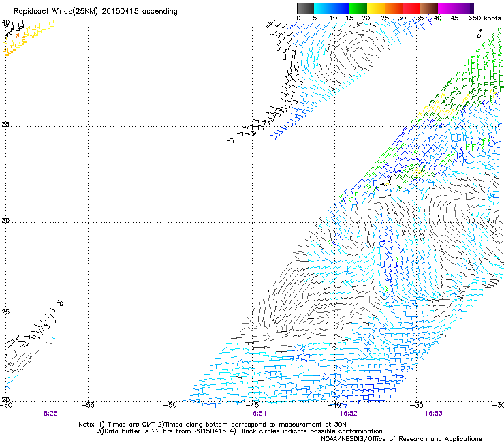The image size is (504, 443).
Task: Click the 16:52 swath time label
Action: (349, 414)
